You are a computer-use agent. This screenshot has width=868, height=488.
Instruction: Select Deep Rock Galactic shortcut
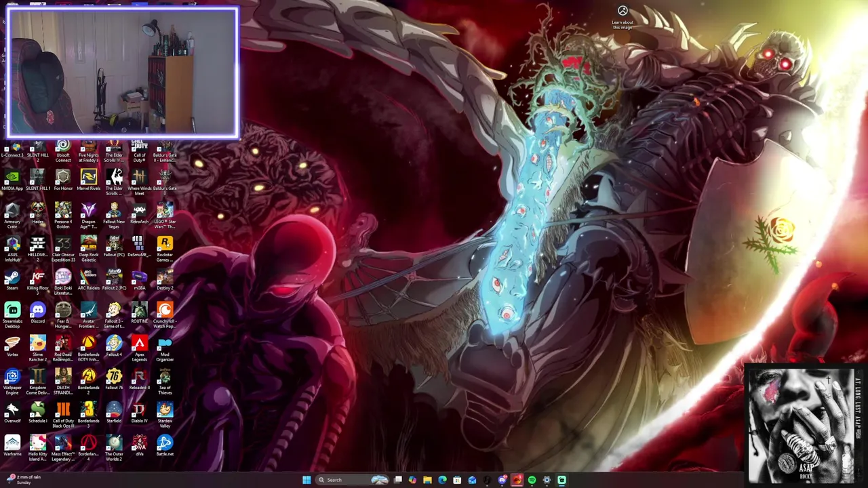click(88, 249)
